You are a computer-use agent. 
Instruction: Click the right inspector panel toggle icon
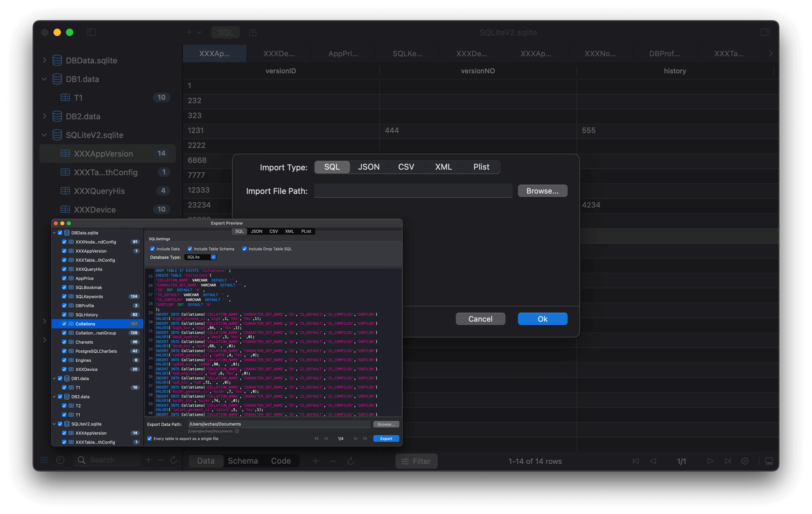(x=765, y=32)
